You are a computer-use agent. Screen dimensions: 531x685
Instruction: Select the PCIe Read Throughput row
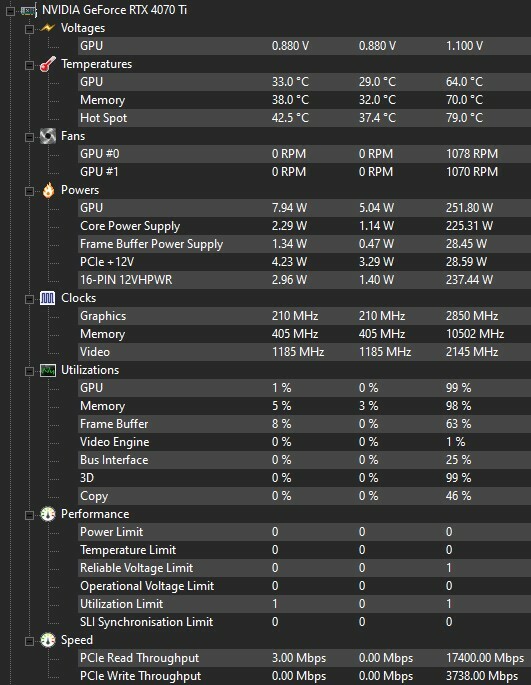pyautogui.click(x=304, y=658)
